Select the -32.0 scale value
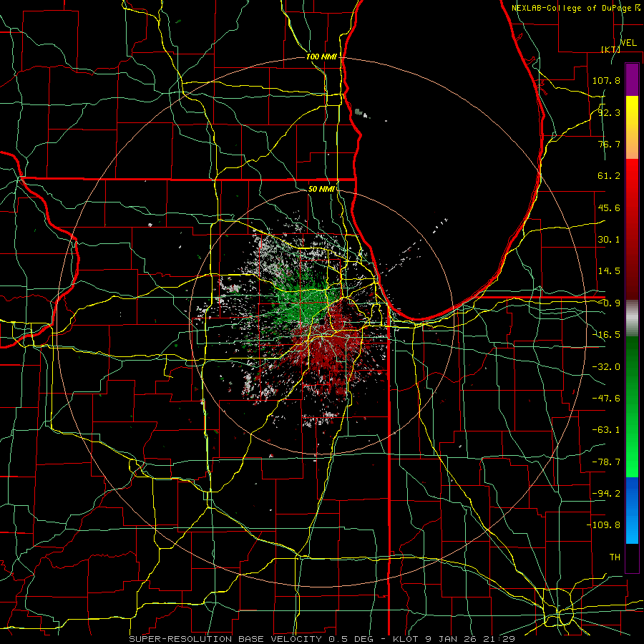Viewport: 644px width, 644px height. pos(606,367)
